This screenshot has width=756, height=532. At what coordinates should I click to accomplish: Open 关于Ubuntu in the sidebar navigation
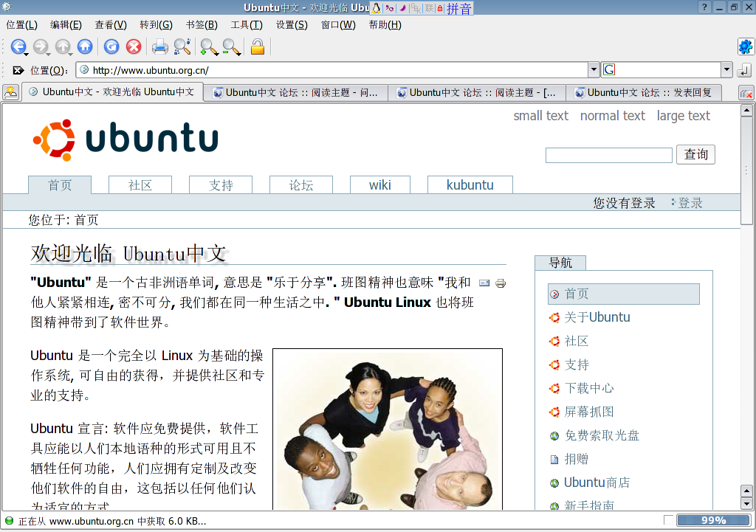[x=597, y=317]
